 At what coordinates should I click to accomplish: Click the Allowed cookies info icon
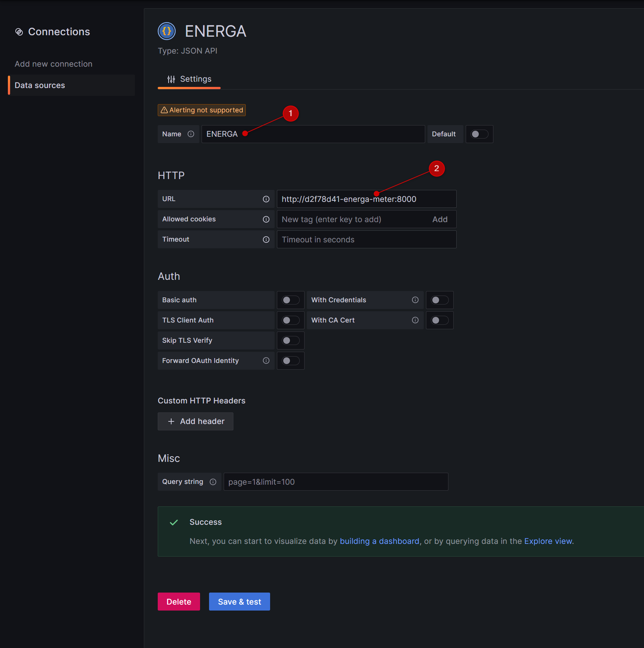(266, 219)
